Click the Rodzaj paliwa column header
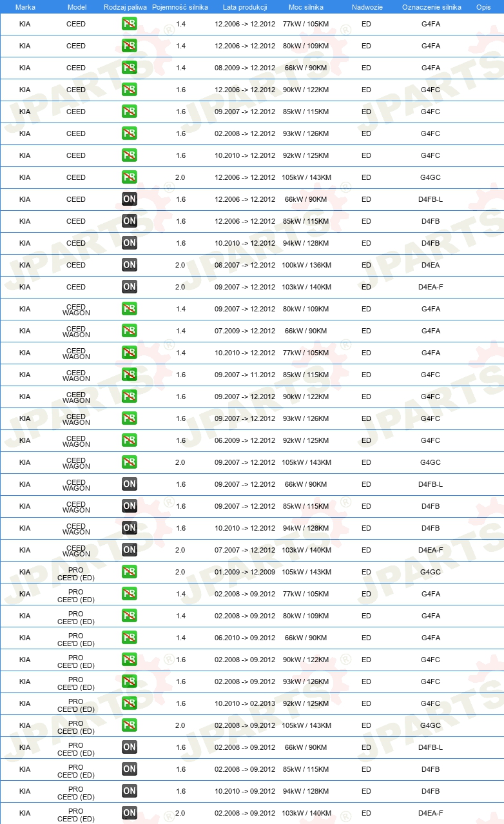Image resolution: width=504 pixels, height=824 pixels. coord(125,7)
